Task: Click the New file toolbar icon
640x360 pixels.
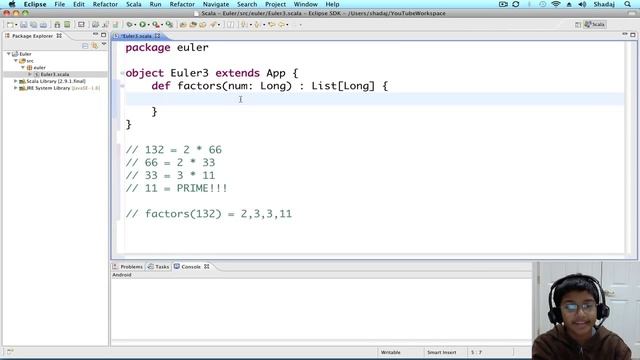Action: [10, 24]
